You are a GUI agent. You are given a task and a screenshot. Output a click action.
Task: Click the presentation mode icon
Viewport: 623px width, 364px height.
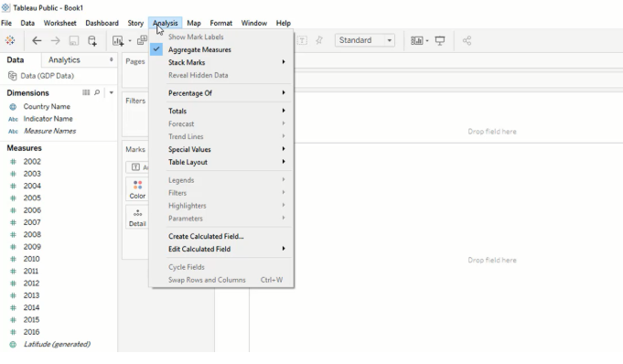point(440,40)
